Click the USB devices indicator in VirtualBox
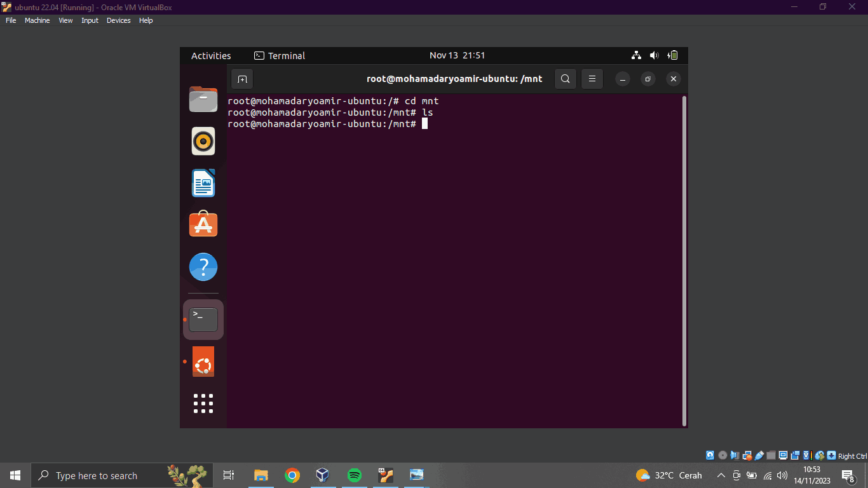This screenshot has width=868, height=488. tap(759, 456)
